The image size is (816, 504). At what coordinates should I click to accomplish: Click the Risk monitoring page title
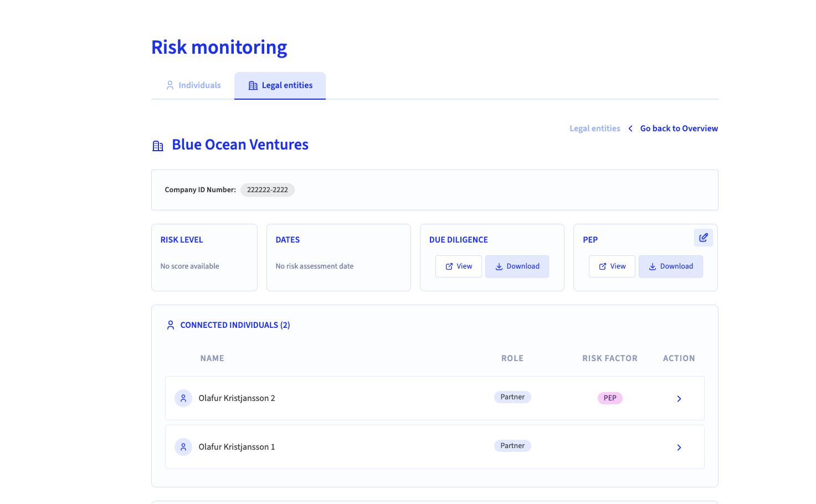point(219,48)
